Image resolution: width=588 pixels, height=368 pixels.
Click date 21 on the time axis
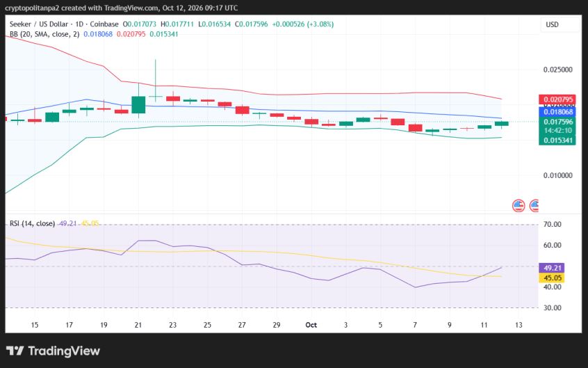tap(138, 325)
